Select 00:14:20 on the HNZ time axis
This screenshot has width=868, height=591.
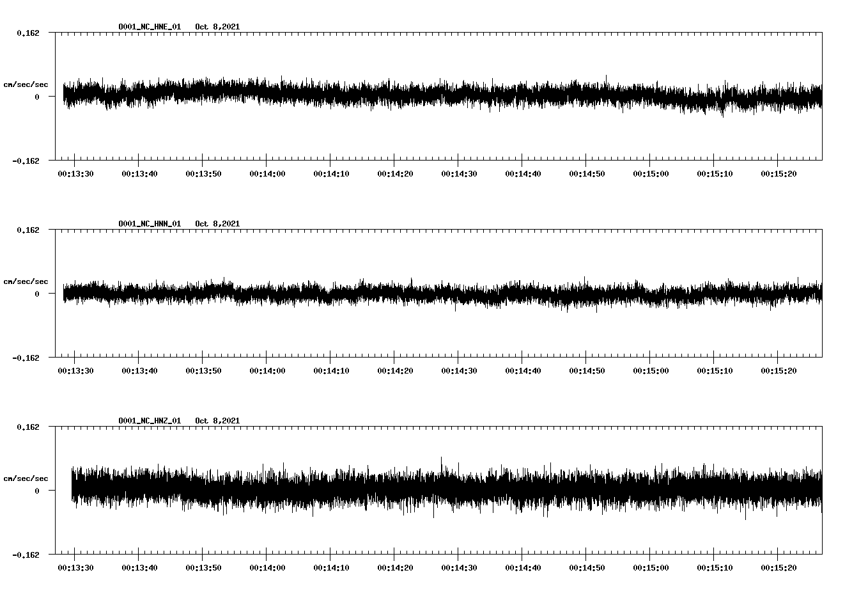coord(395,568)
